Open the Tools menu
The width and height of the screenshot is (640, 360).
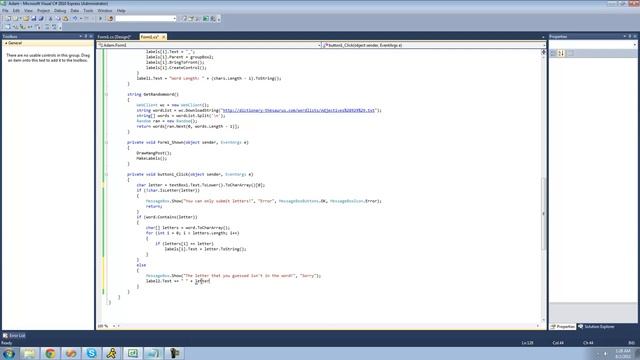tap(88, 11)
